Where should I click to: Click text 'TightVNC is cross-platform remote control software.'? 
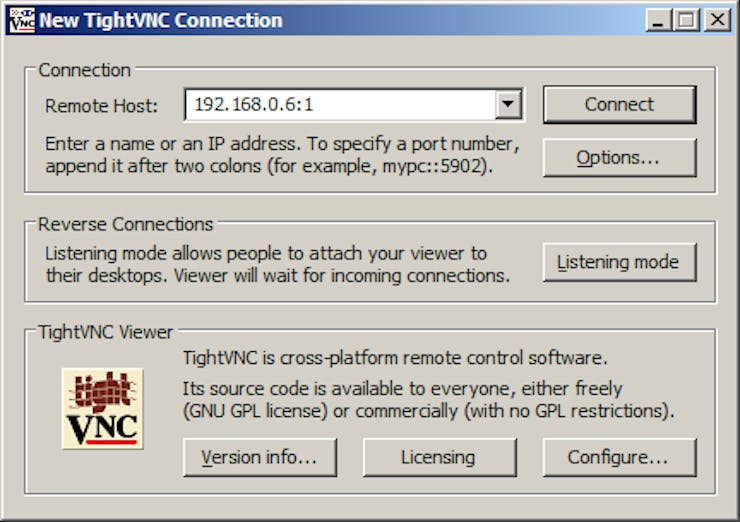395,358
